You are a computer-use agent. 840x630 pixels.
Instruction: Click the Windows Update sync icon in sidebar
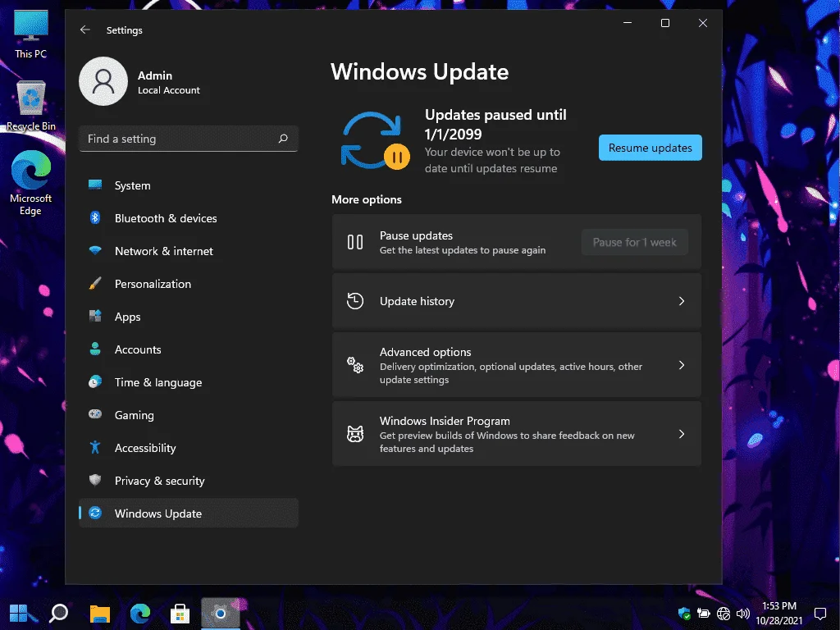point(95,513)
